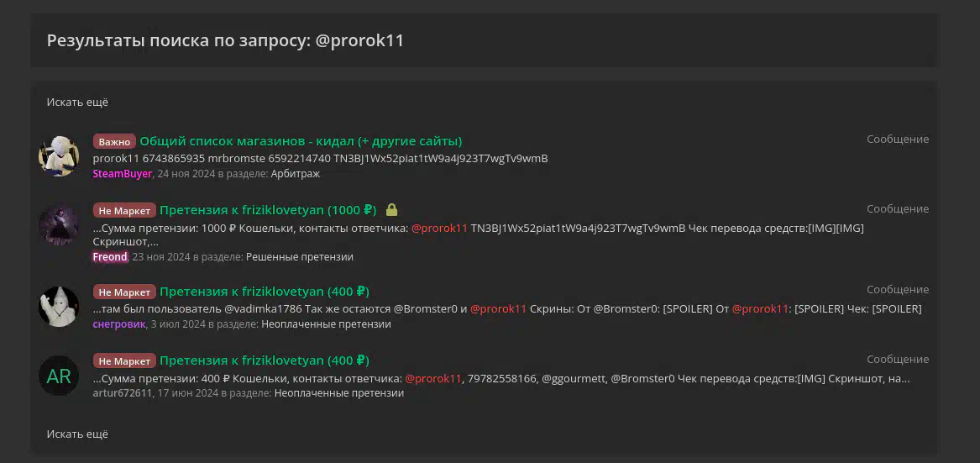Click the Сообщение label in artur672611's result

pos(898,359)
